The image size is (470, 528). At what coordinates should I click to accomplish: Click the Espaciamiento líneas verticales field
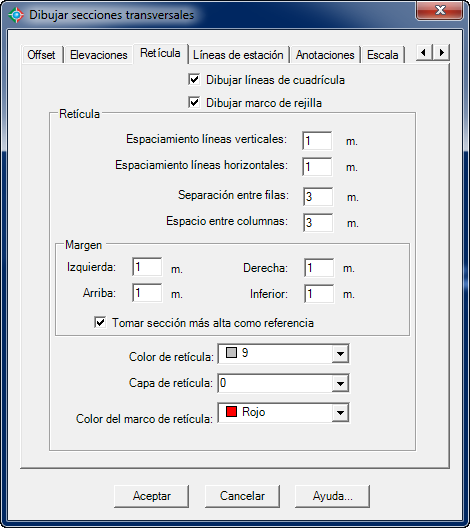317,141
